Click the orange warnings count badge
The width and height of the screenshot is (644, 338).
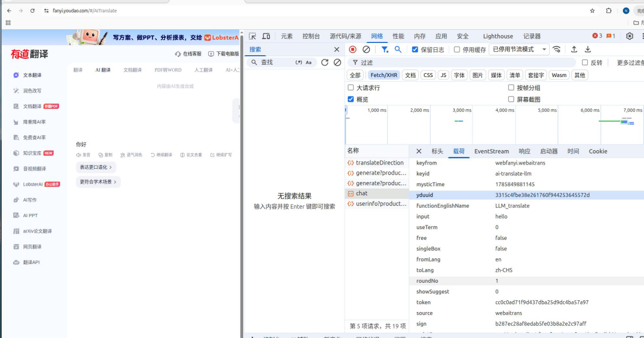click(611, 36)
